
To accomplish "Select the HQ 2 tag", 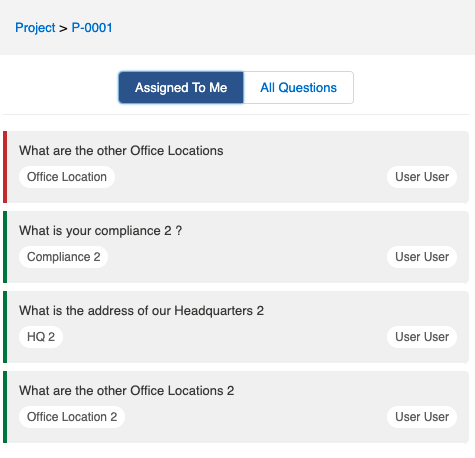I will tap(41, 337).
